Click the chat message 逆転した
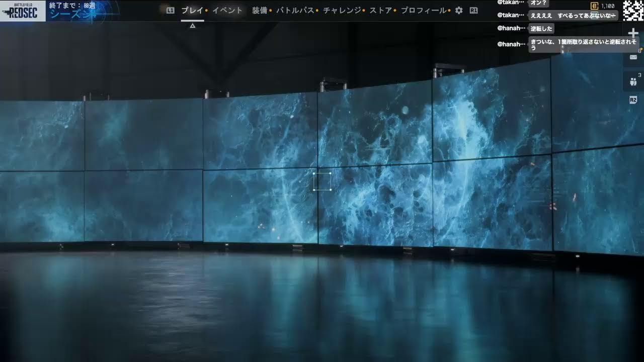This screenshot has width=644, height=362. click(542, 28)
